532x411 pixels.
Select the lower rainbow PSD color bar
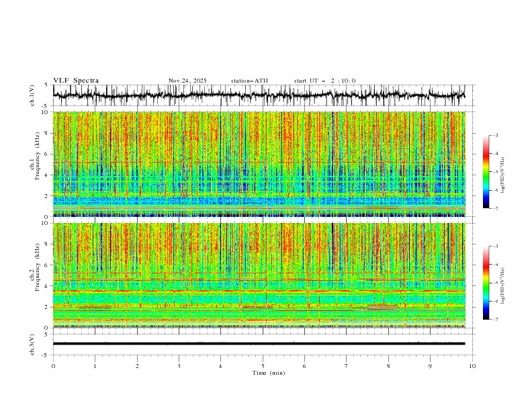click(486, 283)
